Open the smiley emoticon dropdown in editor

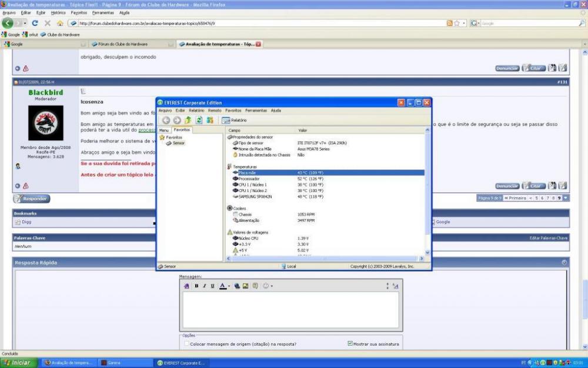(268, 286)
